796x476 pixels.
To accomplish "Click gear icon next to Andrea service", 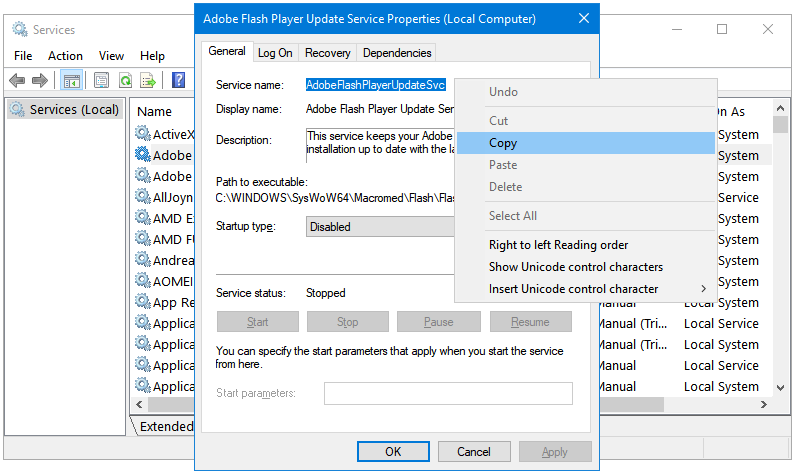I will tap(143, 260).
